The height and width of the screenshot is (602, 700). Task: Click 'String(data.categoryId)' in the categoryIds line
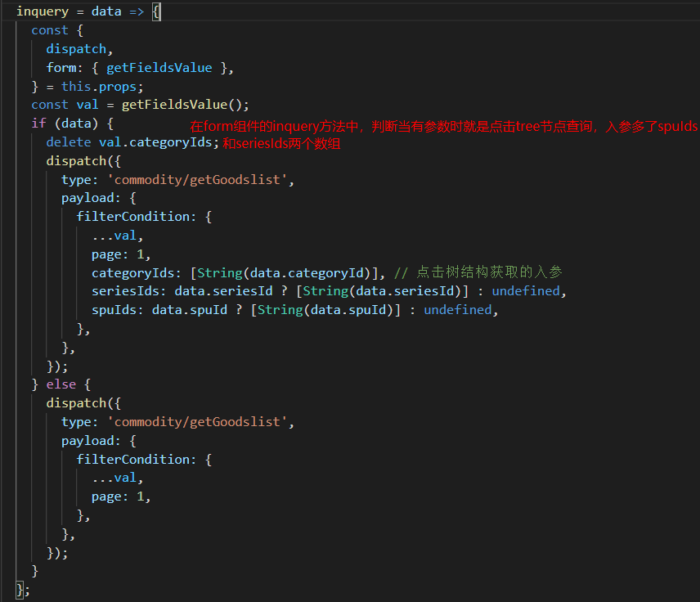tap(284, 273)
